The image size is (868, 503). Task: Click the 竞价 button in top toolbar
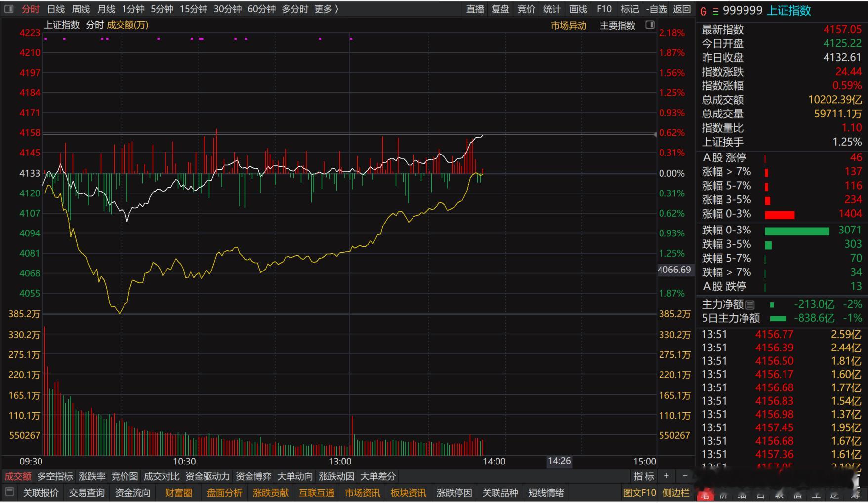click(526, 9)
